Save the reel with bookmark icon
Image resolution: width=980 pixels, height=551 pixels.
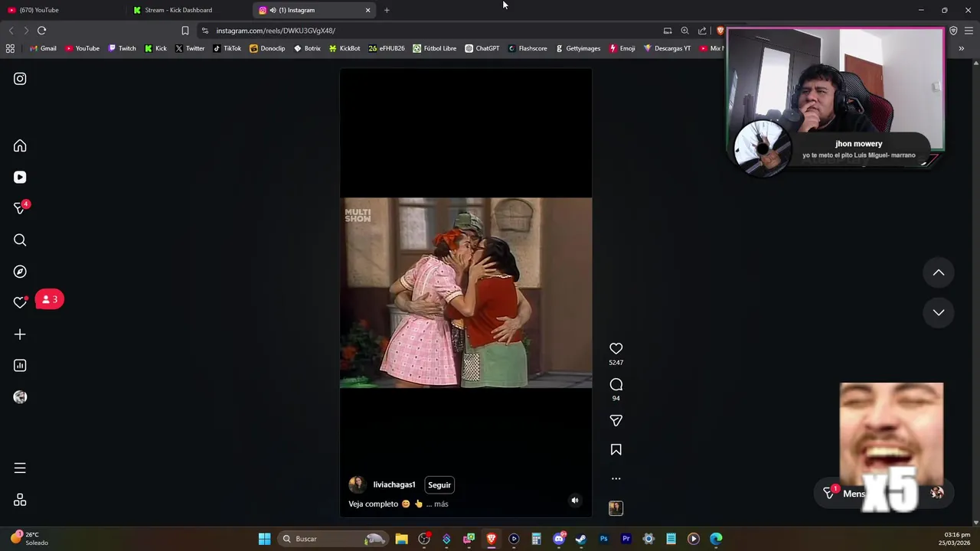[616, 450]
